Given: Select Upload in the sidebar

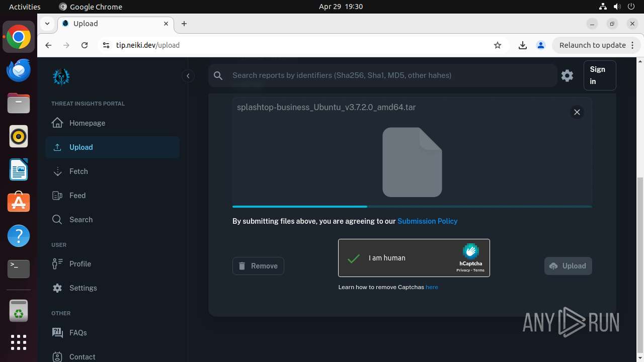Looking at the screenshot, I should click(112, 147).
